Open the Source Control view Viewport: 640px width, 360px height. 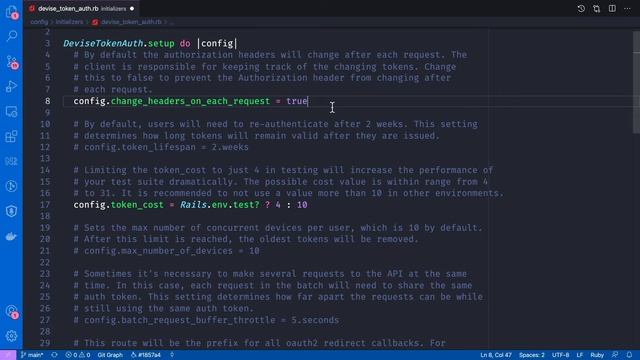[11, 62]
